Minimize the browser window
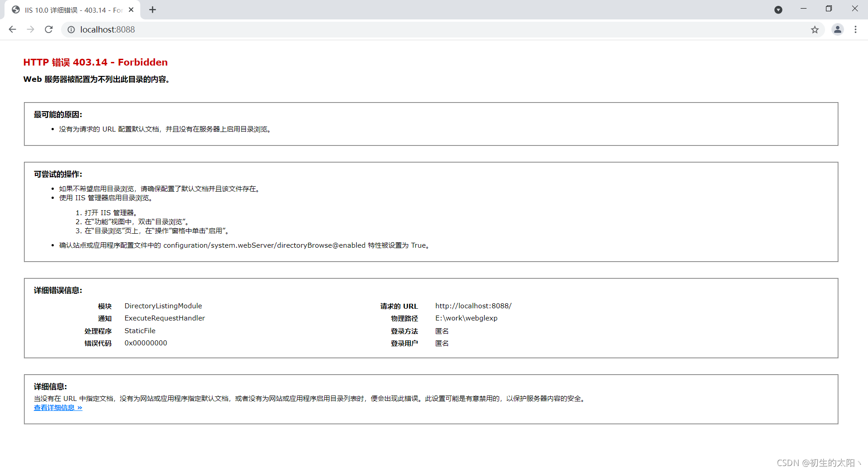 click(803, 9)
